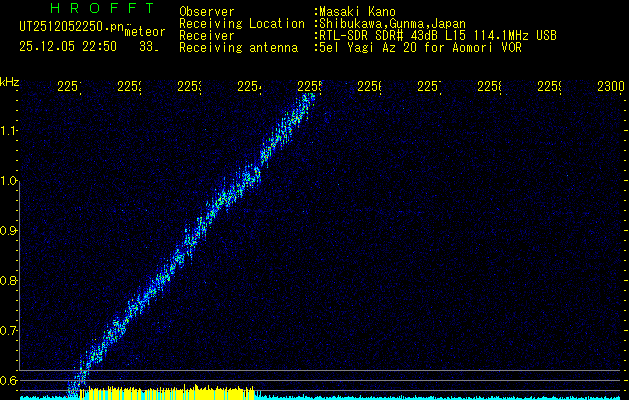This screenshot has width=629, height=400.
Task: Click the Observer field label
Action: 207,12
